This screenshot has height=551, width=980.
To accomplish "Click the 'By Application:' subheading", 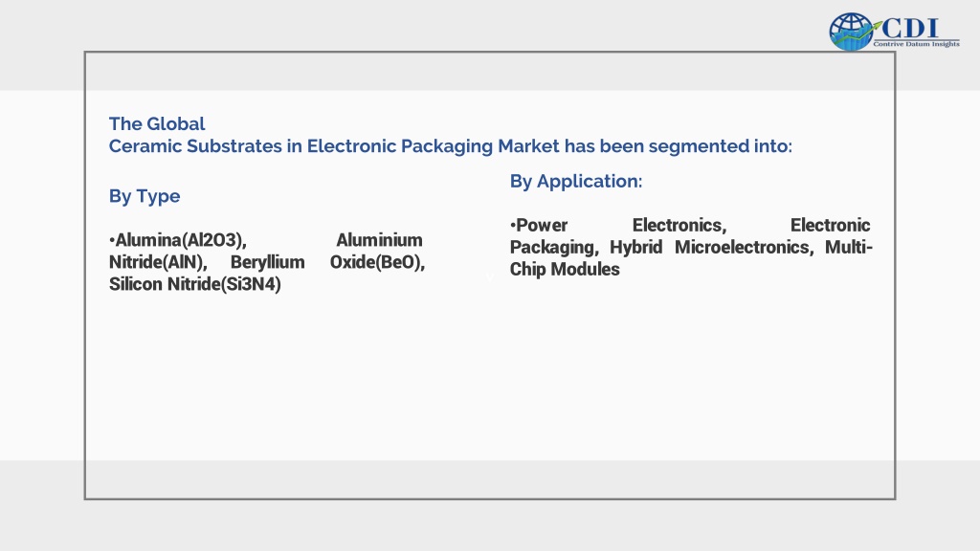I will 575,181.
